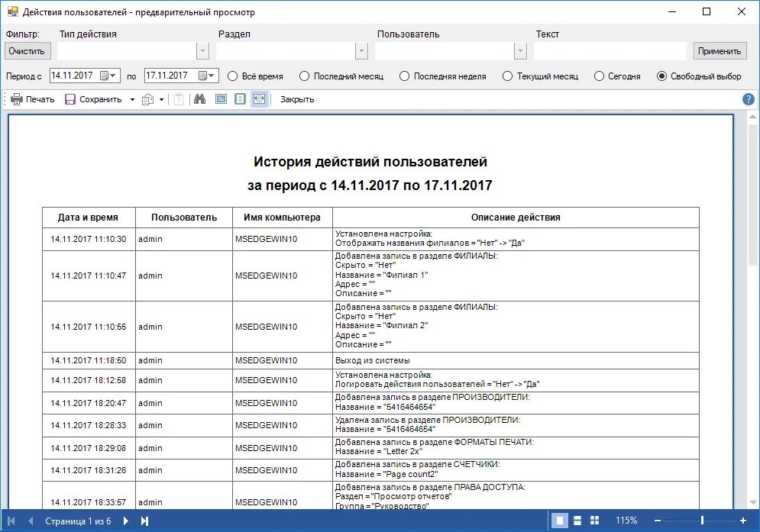Switch to multiple pages view mode
This screenshot has width=760, height=532.
coord(595,521)
